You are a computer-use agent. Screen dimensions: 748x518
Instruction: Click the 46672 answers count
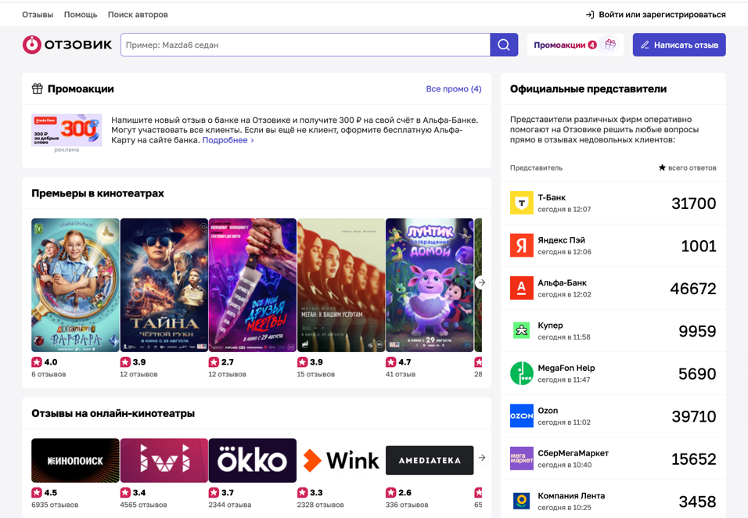693,289
